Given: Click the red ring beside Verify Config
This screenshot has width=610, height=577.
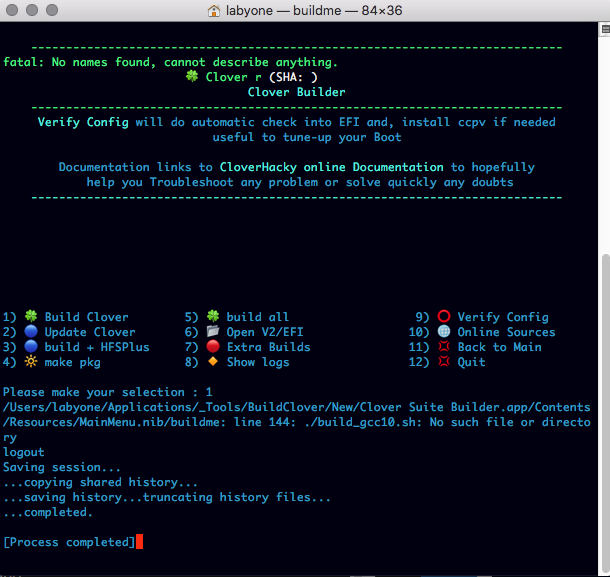Looking at the screenshot, I should point(444,316).
